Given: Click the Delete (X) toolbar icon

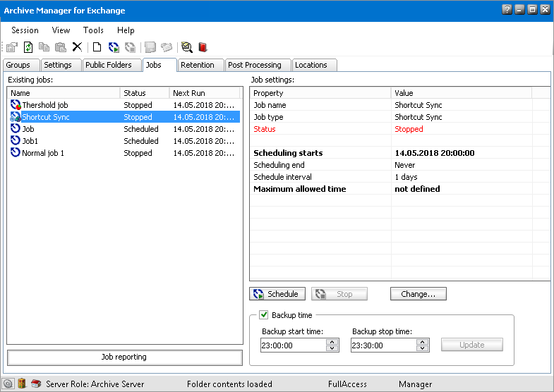Looking at the screenshot, I should [77, 47].
